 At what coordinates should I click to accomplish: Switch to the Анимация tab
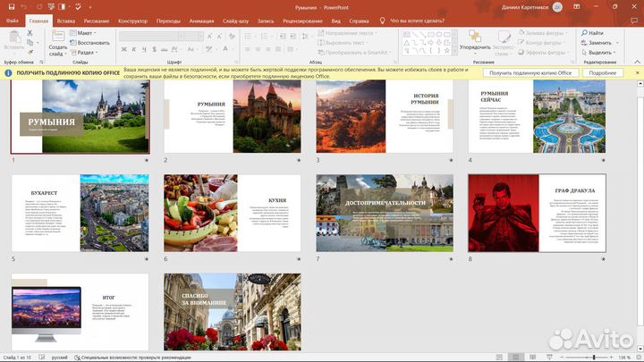coord(201,19)
